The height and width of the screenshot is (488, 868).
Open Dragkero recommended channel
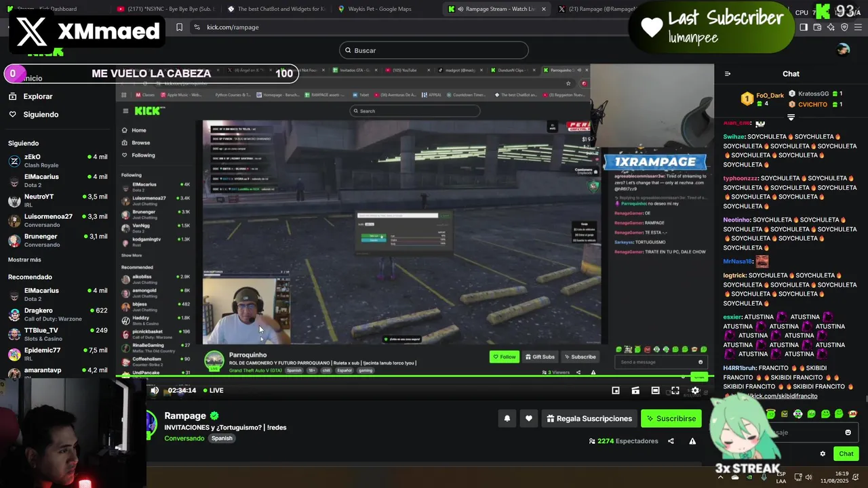pyautogui.click(x=58, y=314)
